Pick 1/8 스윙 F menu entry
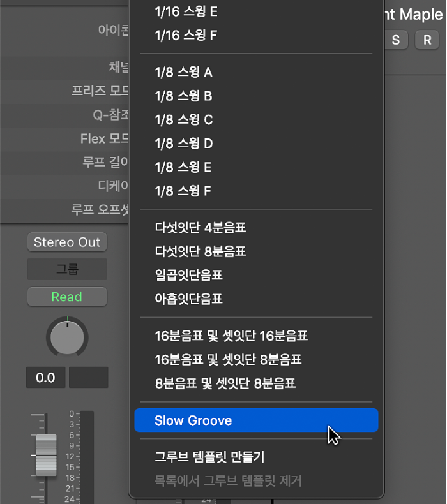 click(x=256, y=191)
